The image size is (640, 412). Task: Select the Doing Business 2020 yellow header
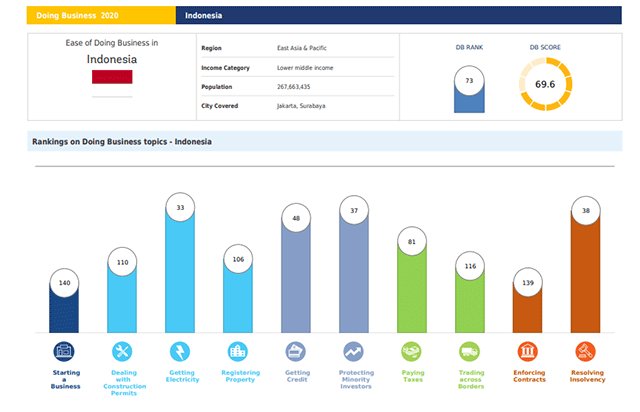click(101, 15)
